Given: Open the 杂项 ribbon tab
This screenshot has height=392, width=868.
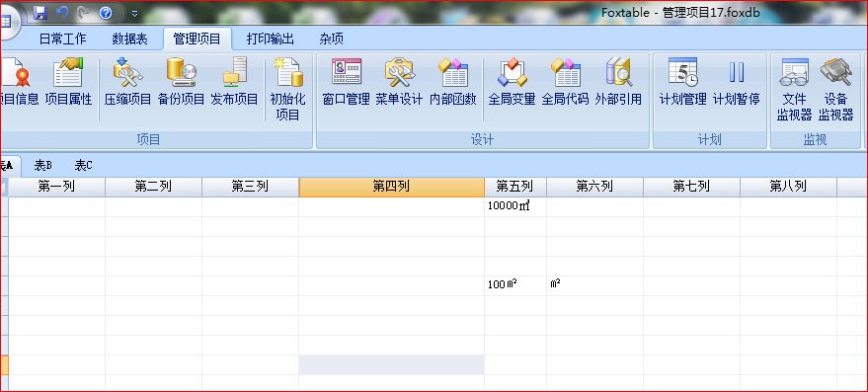Looking at the screenshot, I should pyautogui.click(x=331, y=39).
